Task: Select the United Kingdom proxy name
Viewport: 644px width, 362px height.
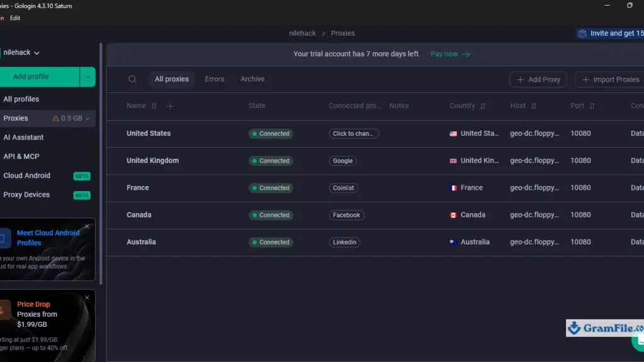Action: [x=152, y=160]
